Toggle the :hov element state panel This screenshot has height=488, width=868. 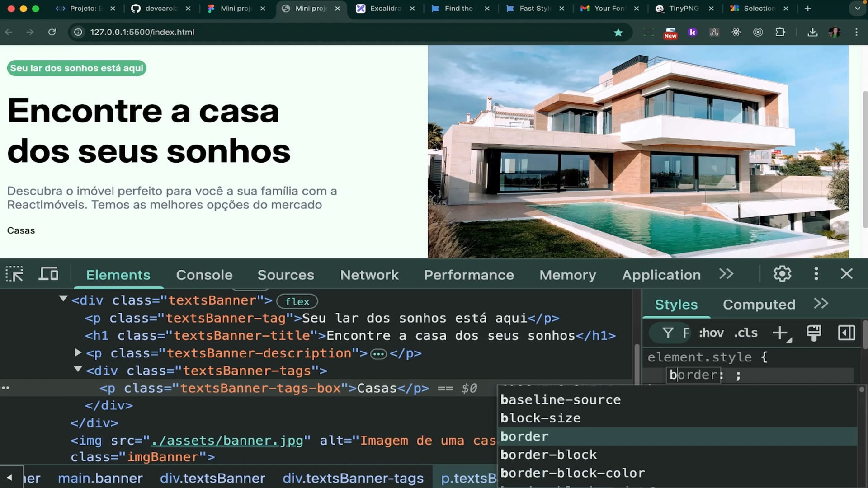point(711,333)
